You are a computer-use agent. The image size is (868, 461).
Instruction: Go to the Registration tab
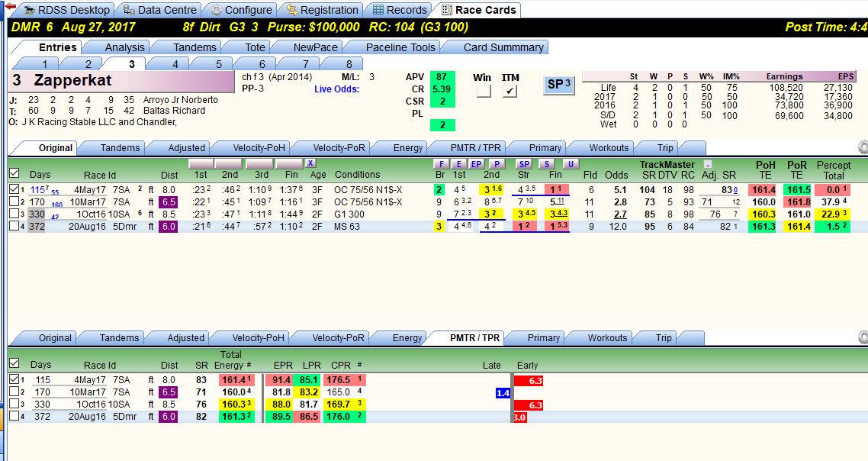coord(322,10)
